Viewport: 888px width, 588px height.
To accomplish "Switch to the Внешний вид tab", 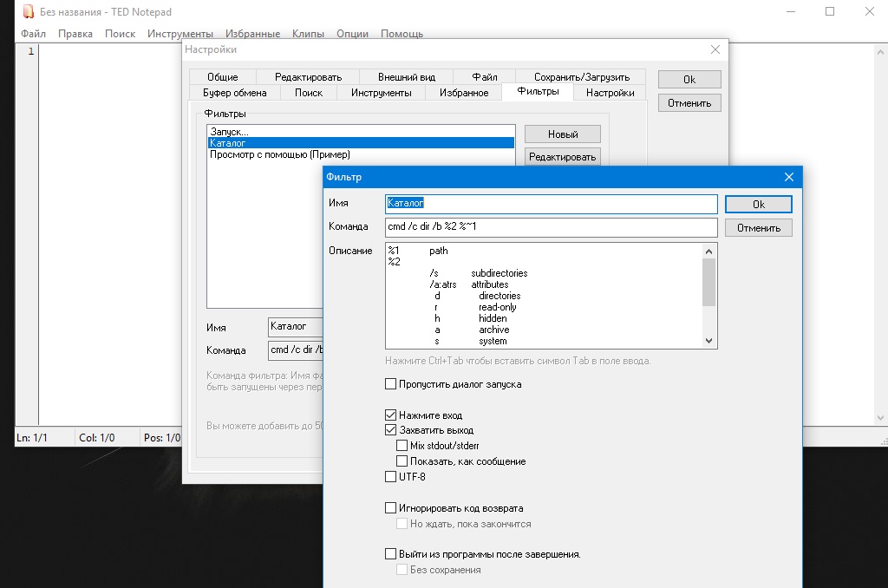I will coord(407,77).
